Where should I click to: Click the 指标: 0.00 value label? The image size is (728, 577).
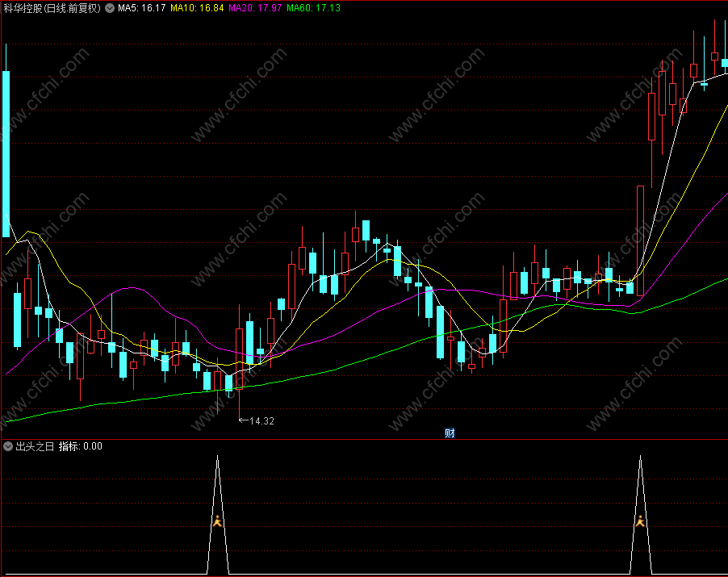pyautogui.click(x=81, y=446)
